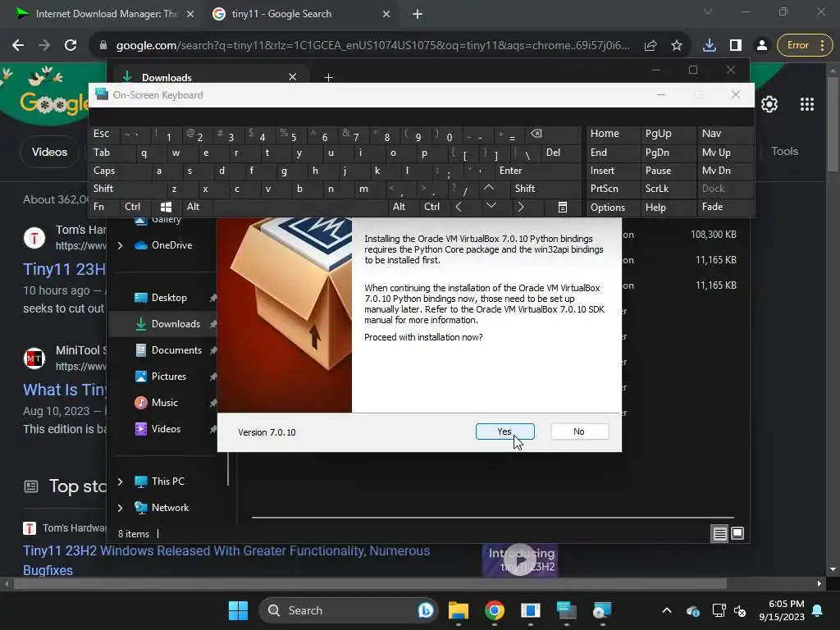
Task: Click the Windows logo key on keyboard
Action: 166,208
